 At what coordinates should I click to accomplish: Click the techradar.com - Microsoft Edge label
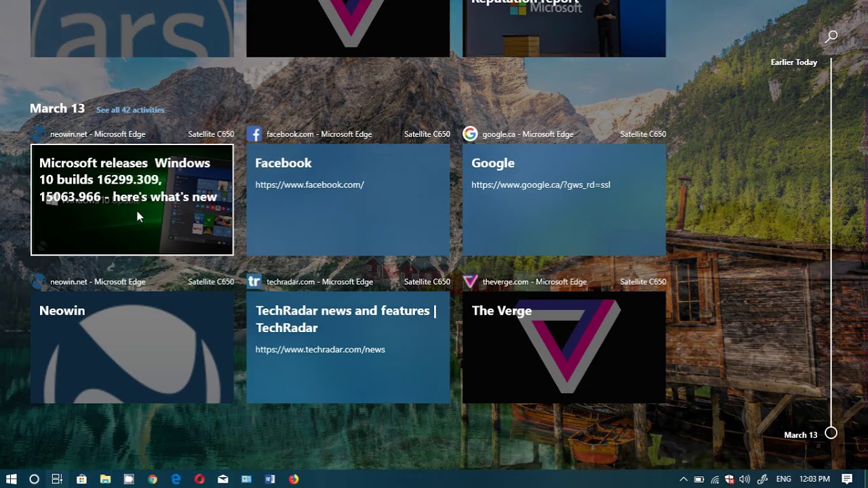point(320,282)
